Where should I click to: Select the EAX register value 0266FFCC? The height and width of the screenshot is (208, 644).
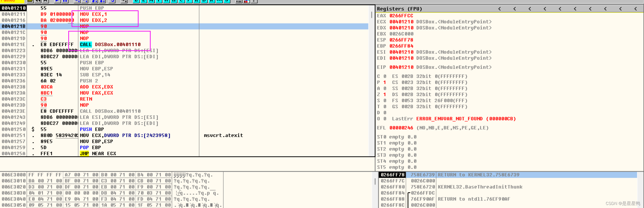401,16
